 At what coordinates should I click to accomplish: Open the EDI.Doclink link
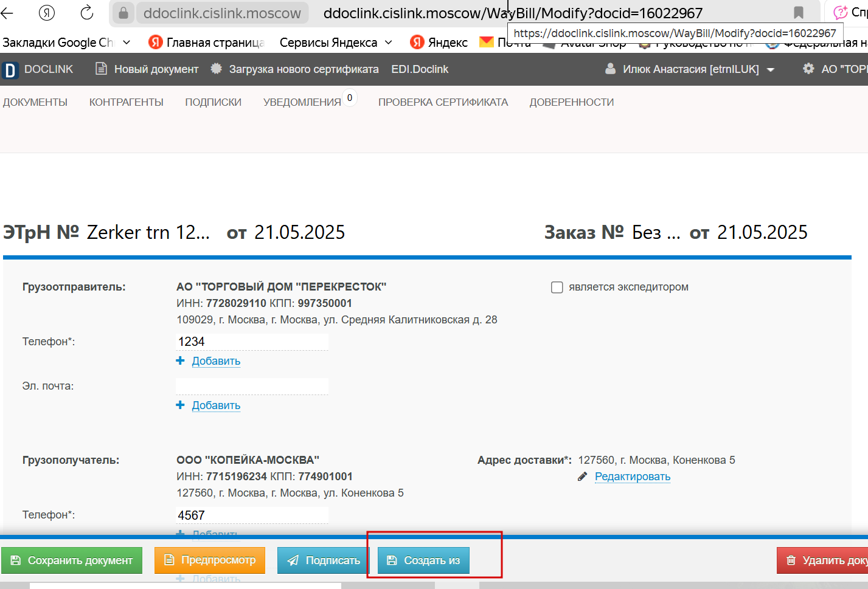(420, 69)
